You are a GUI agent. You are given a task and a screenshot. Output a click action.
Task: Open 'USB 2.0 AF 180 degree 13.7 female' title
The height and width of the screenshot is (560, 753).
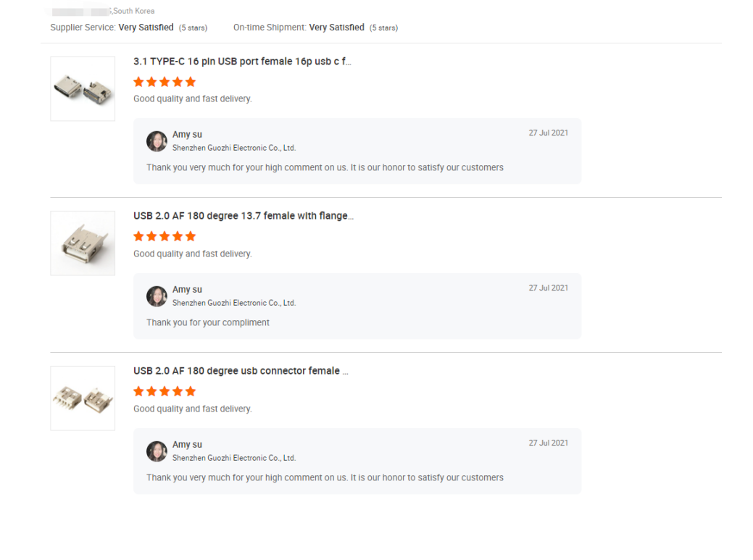[x=244, y=216]
